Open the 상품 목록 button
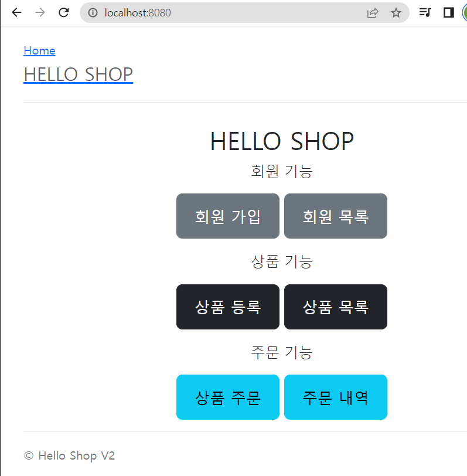This screenshot has height=476, width=467. click(336, 307)
